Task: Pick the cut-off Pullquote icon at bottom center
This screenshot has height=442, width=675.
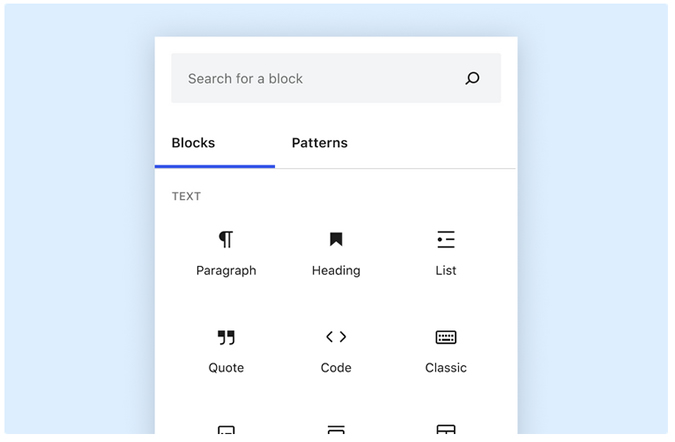Action: 336,429
